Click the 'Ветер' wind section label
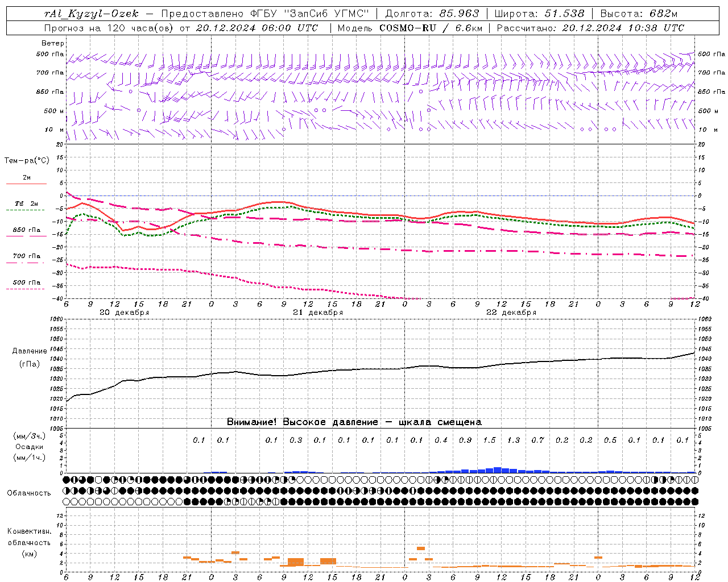728x582 pixels. 53,43
